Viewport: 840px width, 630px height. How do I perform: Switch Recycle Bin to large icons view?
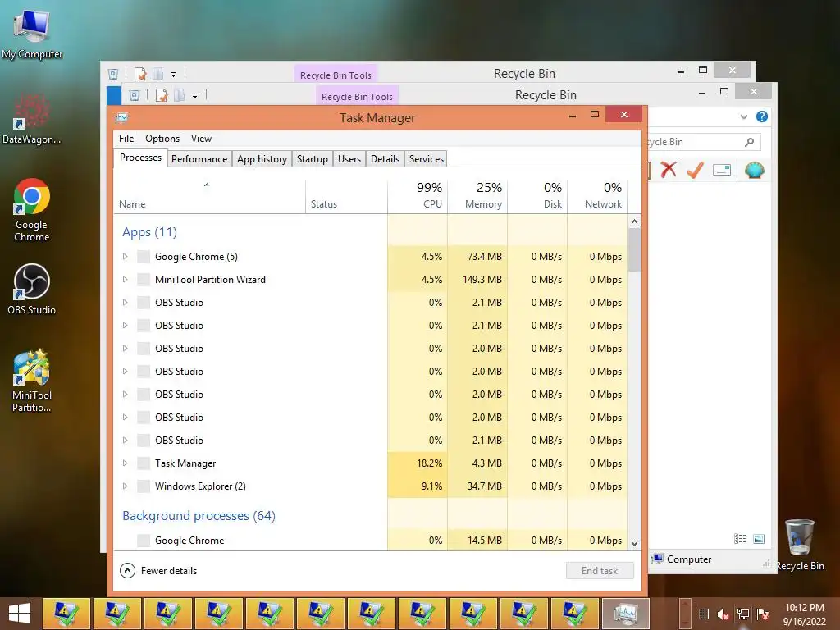click(x=759, y=539)
